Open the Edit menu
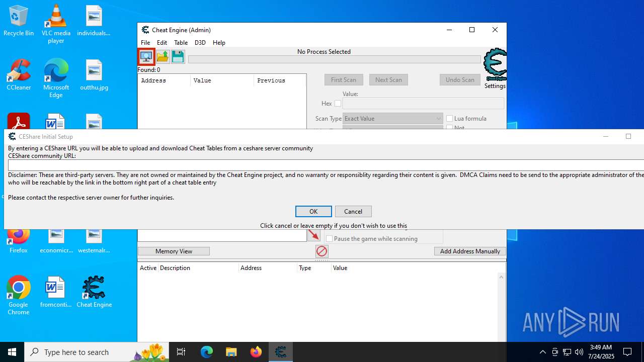Image resolution: width=644 pixels, height=362 pixels. tap(162, 43)
